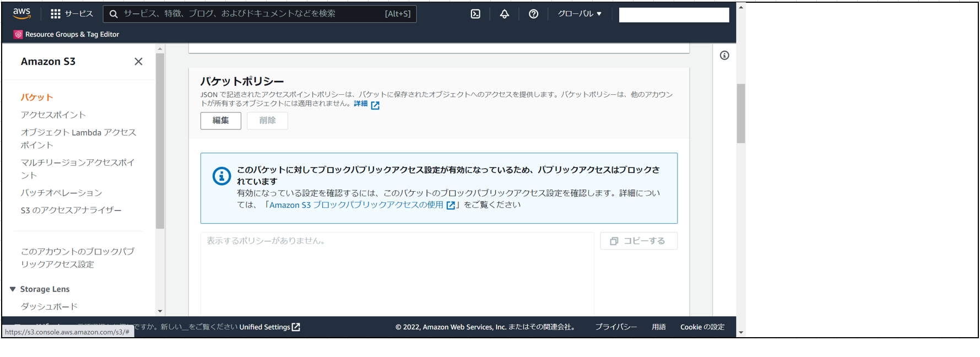Viewport: 980px width, 357px height.
Task: Open Amazon S3 ブロックパブリックアクセスの使用 link
Action: [x=356, y=205]
